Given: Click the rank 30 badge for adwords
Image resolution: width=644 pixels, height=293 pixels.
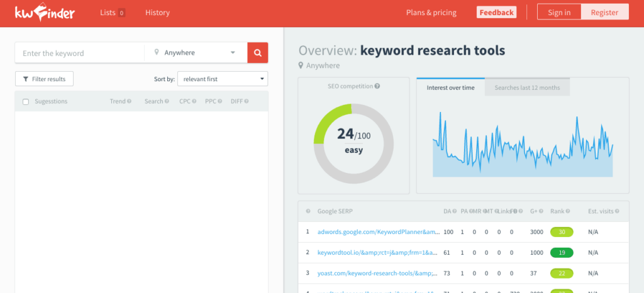Looking at the screenshot, I should 562,232.
